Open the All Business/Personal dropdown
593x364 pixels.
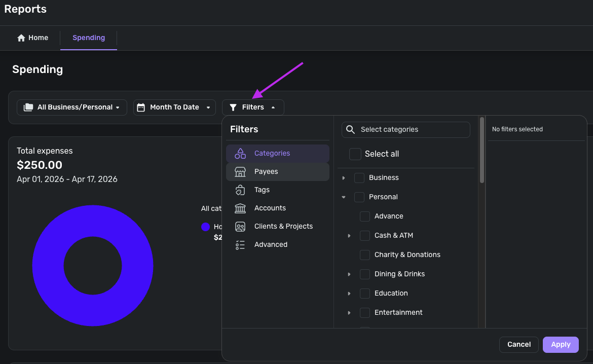(x=72, y=107)
